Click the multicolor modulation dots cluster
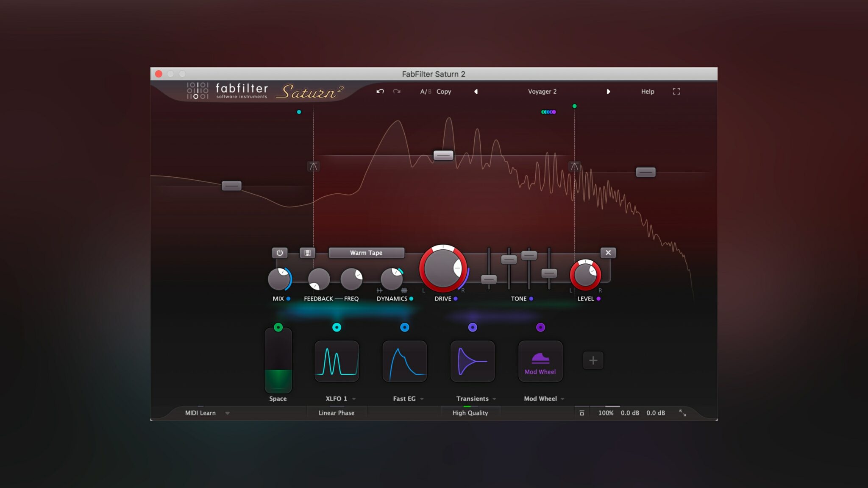Screen dimensions: 868x488 click(548, 112)
